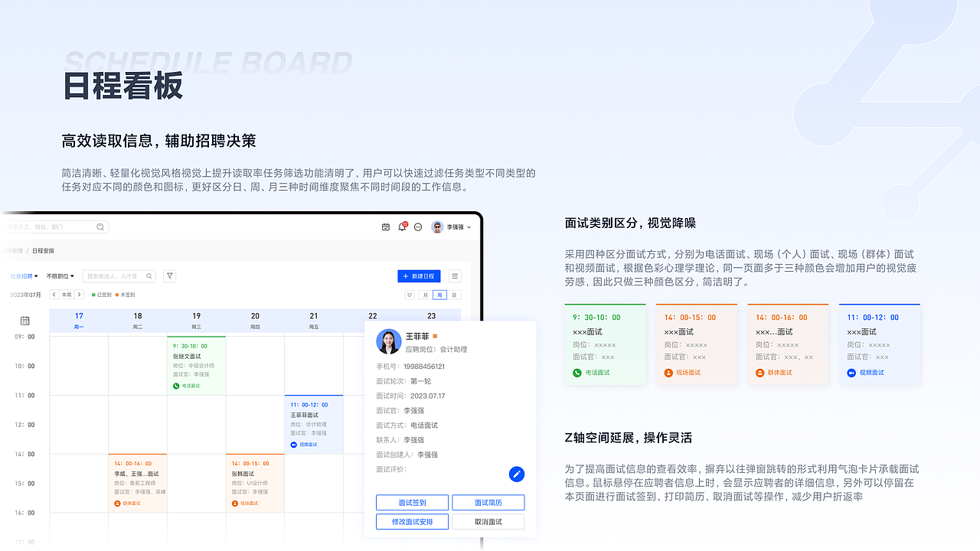This screenshot has width=980, height=551.
Task: Select day 21 周五 column header
Action: point(314,321)
